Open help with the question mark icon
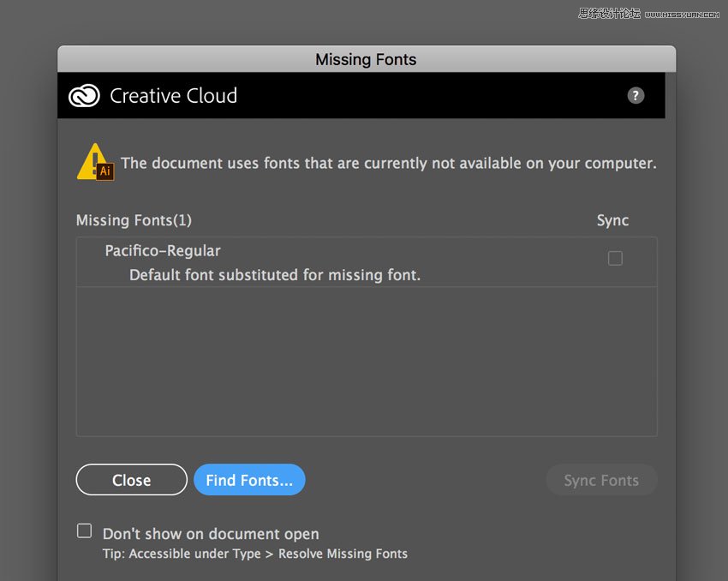The height and width of the screenshot is (581, 728). click(636, 95)
